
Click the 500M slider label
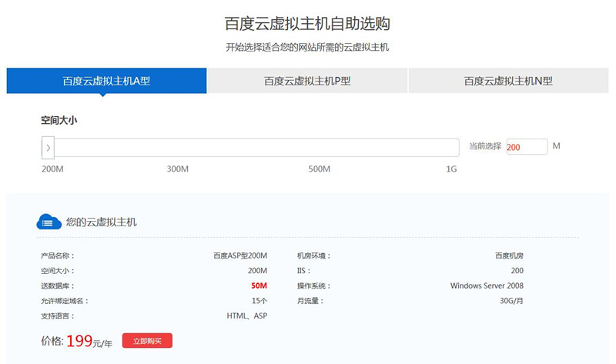[x=319, y=169]
